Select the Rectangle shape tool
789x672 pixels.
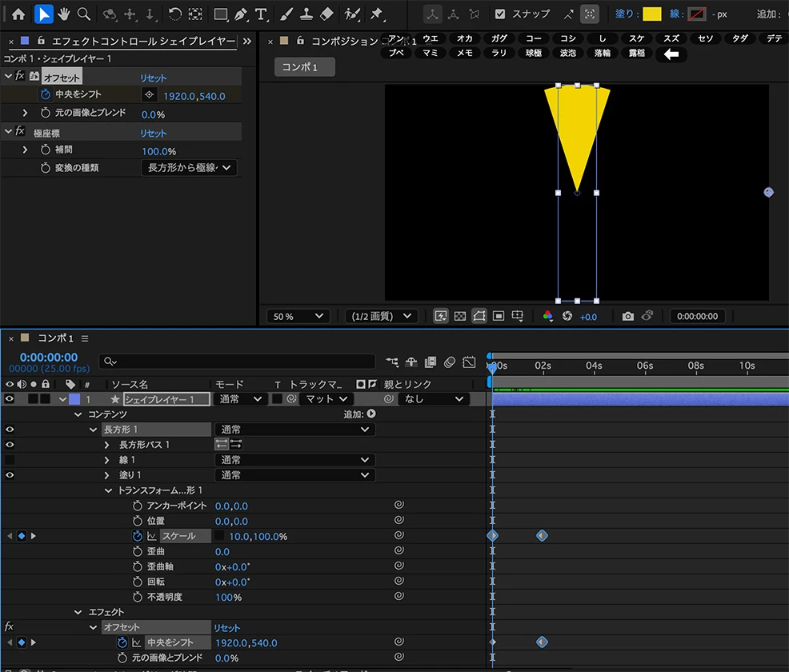click(x=221, y=14)
